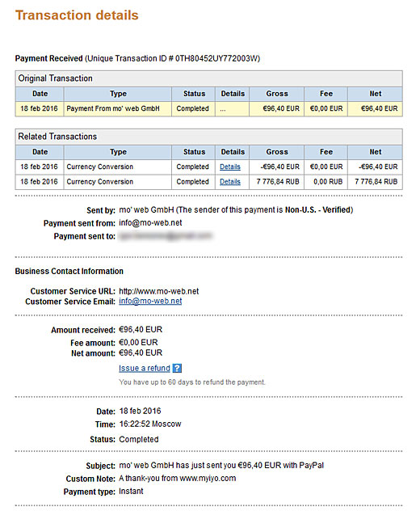Click the Net column header in Related Transactions
Viewport: 420px width, 511px height.
(x=375, y=152)
